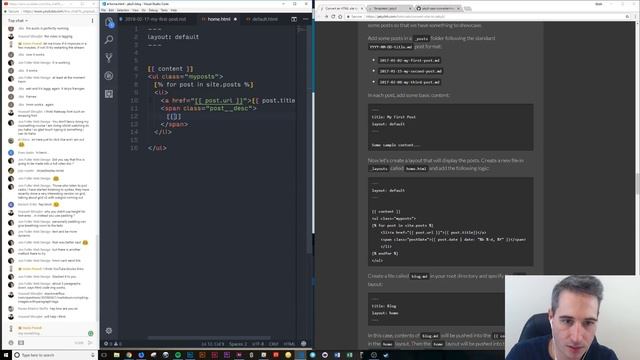The image size is (640, 360).
Task: Switch to the GitHub browser tab
Action: 438,8
